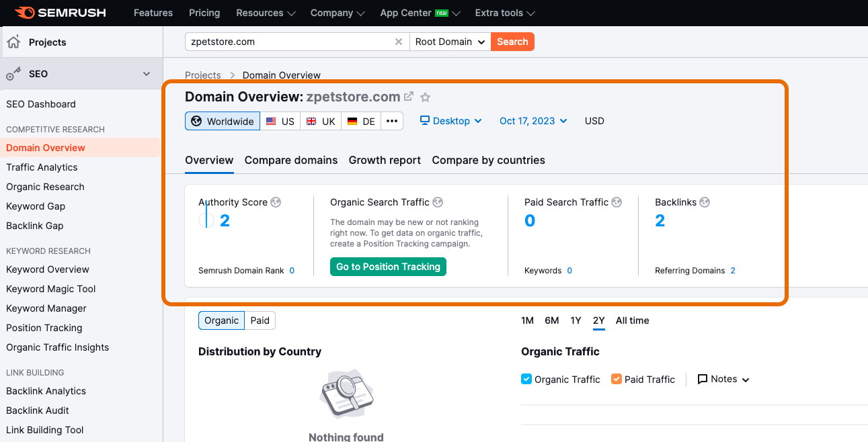Open Keyword Overview in sidebar
The image size is (868, 442).
(48, 269)
